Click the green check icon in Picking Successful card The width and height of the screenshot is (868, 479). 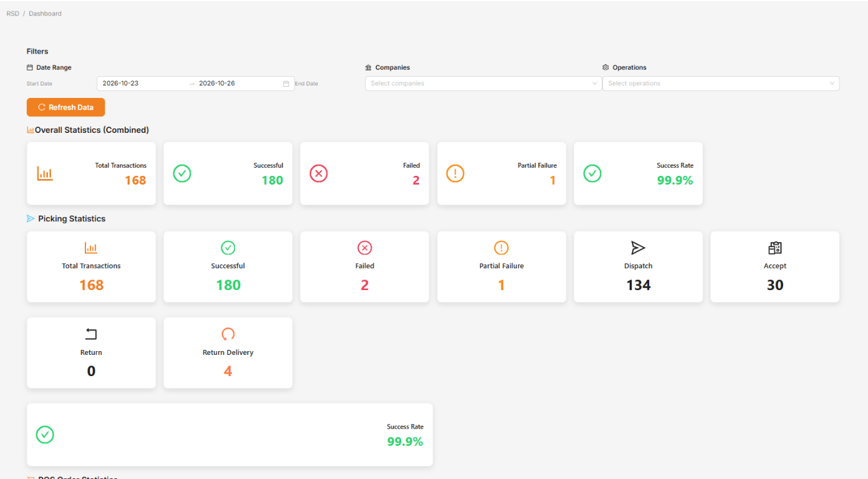228,248
